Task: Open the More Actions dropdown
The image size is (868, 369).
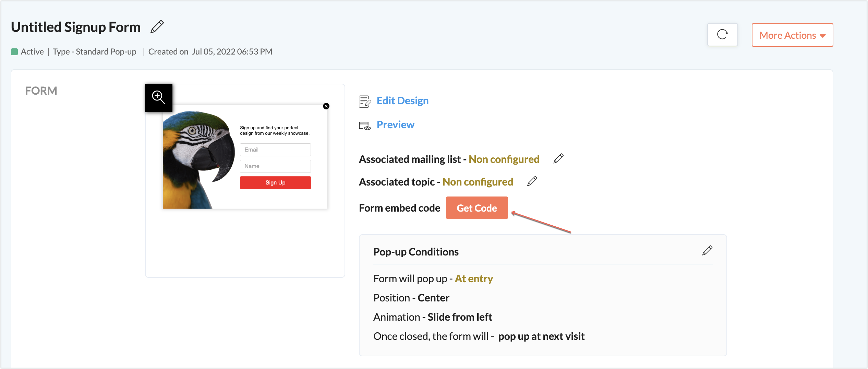Action: pyautogui.click(x=792, y=35)
